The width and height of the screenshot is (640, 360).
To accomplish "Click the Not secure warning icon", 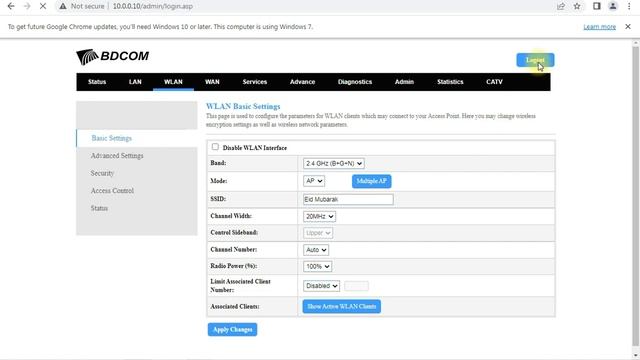I will [62, 6].
